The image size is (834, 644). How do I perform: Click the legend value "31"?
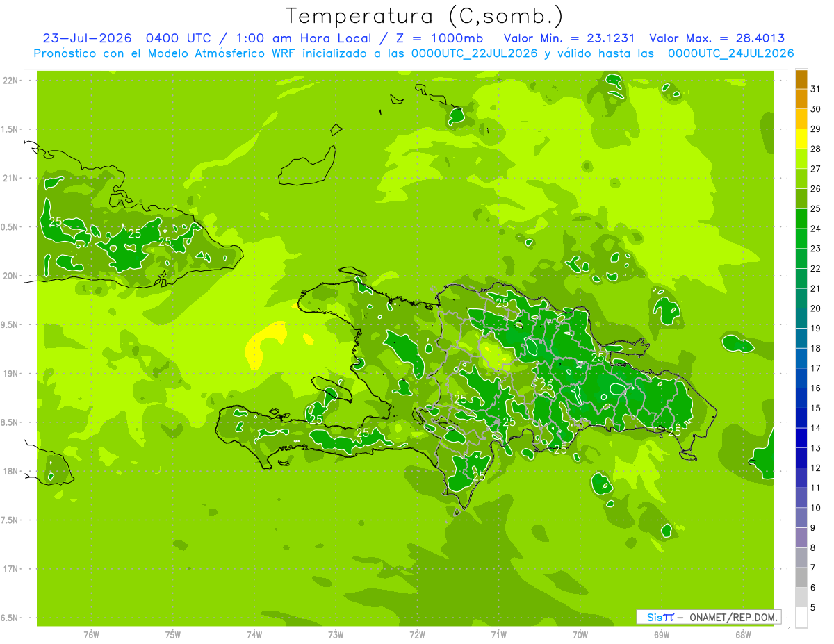[816, 88]
